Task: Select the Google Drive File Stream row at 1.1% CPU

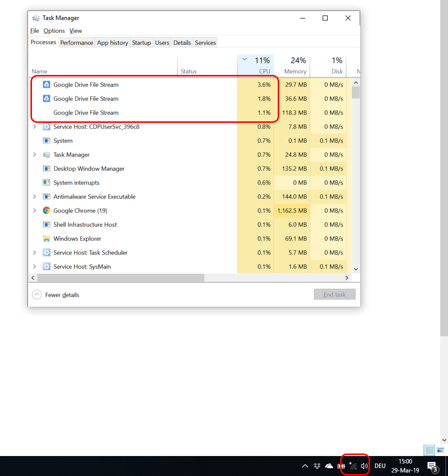Action: tap(190, 112)
